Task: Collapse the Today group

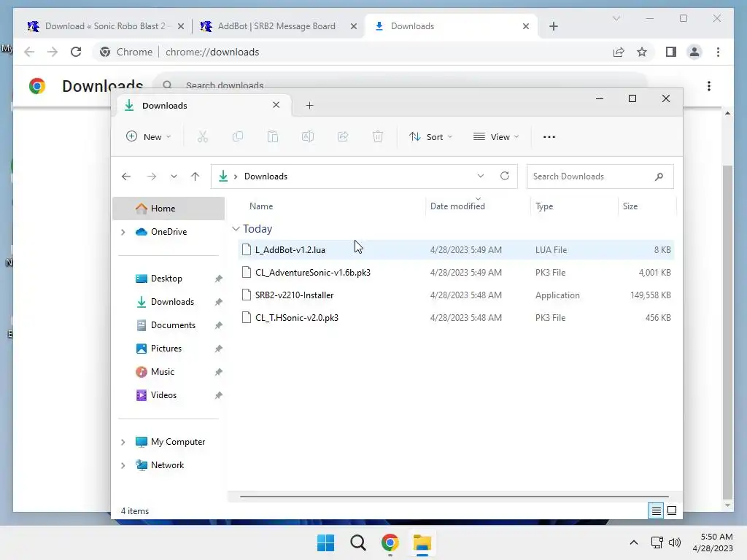Action: click(x=236, y=229)
